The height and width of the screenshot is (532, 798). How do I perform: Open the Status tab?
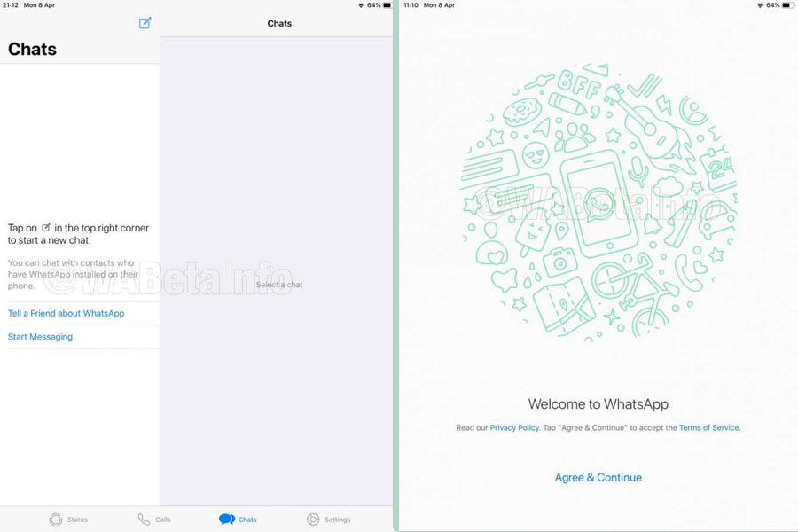(x=68, y=520)
